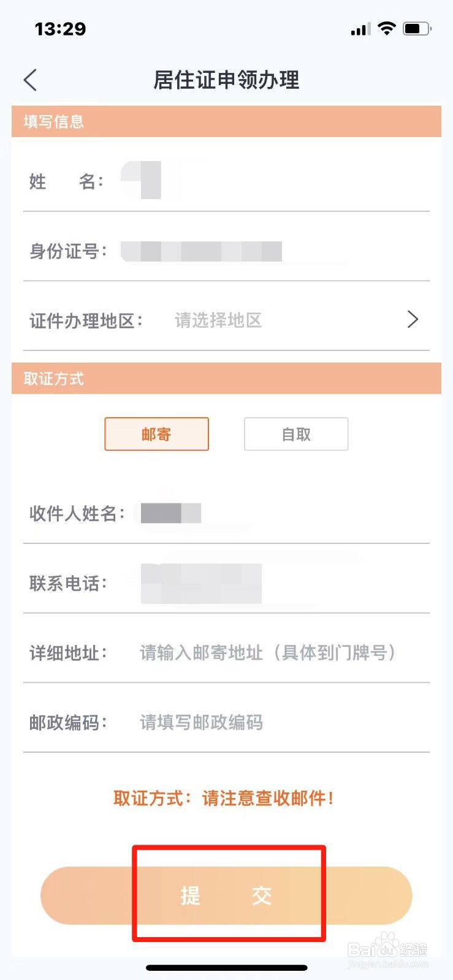Open region picker via chevron arrow
Image resolution: width=453 pixels, height=980 pixels.
pos(413,319)
